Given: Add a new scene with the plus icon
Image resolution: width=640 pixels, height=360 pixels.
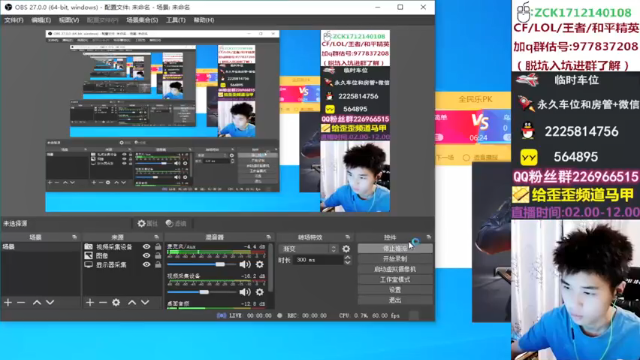Looking at the screenshot, I should (8, 302).
